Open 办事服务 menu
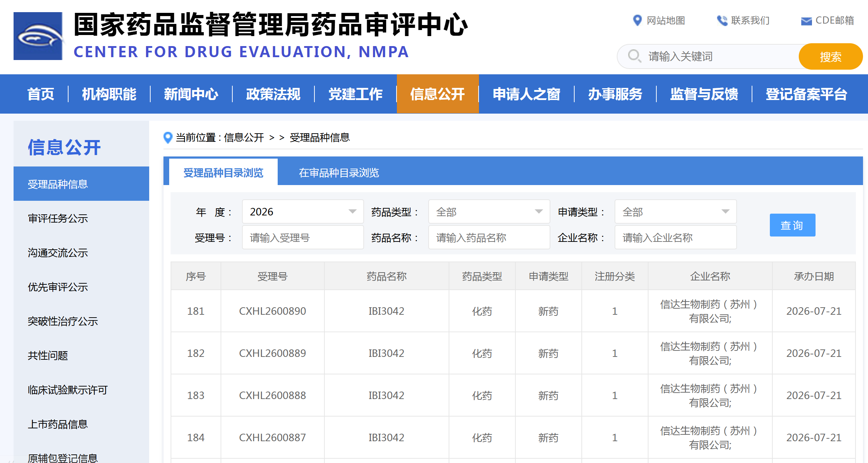 click(615, 94)
